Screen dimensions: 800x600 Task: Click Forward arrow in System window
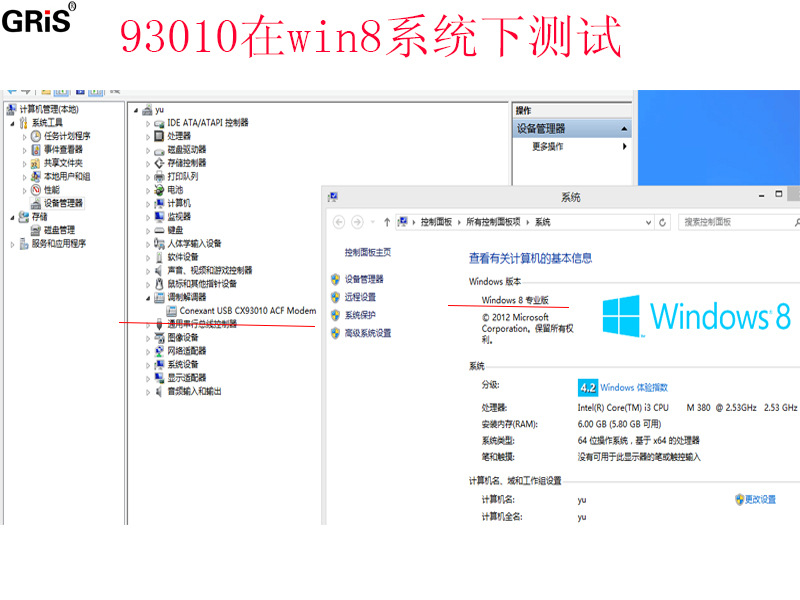(x=357, y=222)
